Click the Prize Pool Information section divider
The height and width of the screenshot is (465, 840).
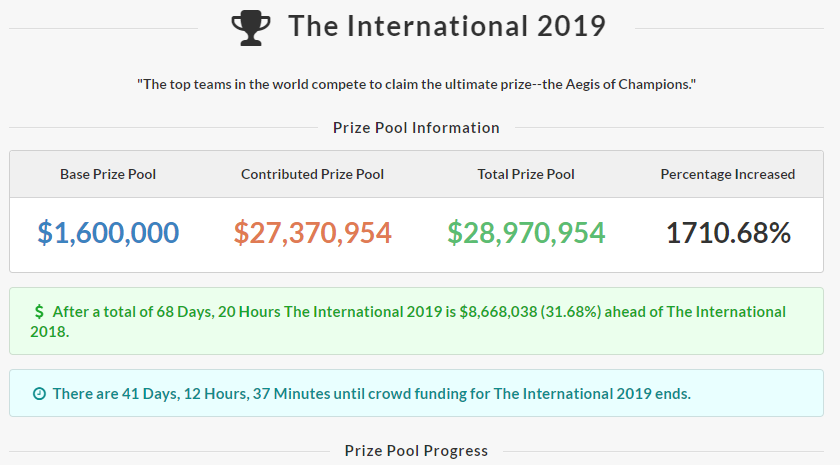[x=416, y=128]
